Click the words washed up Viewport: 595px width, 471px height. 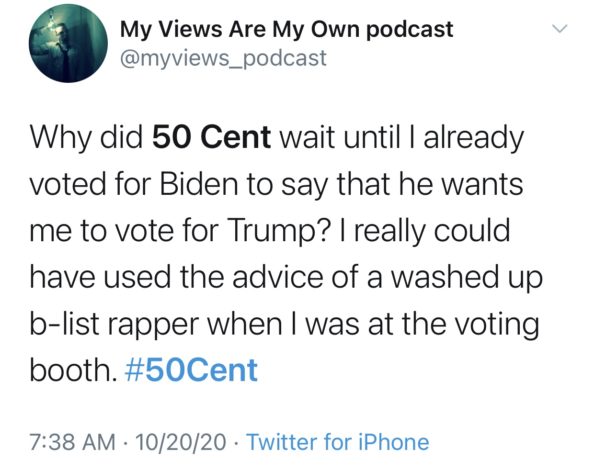click(467, 278)
